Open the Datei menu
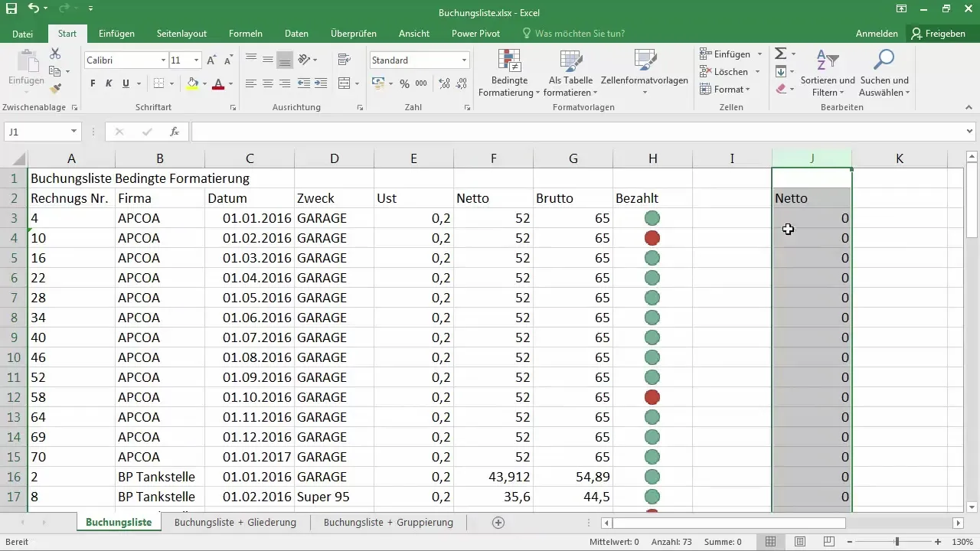This screenshot has height=551, width=980. (23, 34)
